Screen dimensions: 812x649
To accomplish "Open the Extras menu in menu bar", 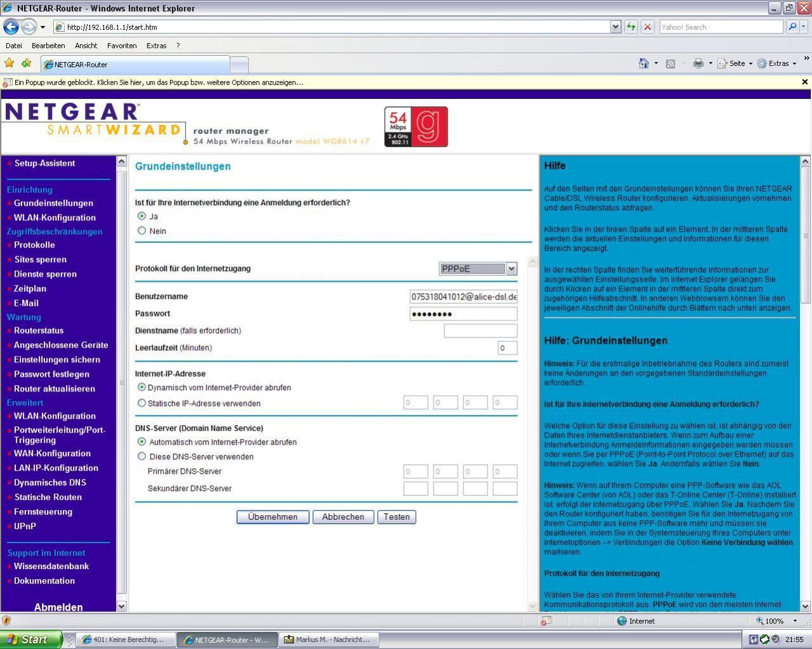I will click(156, 46).
